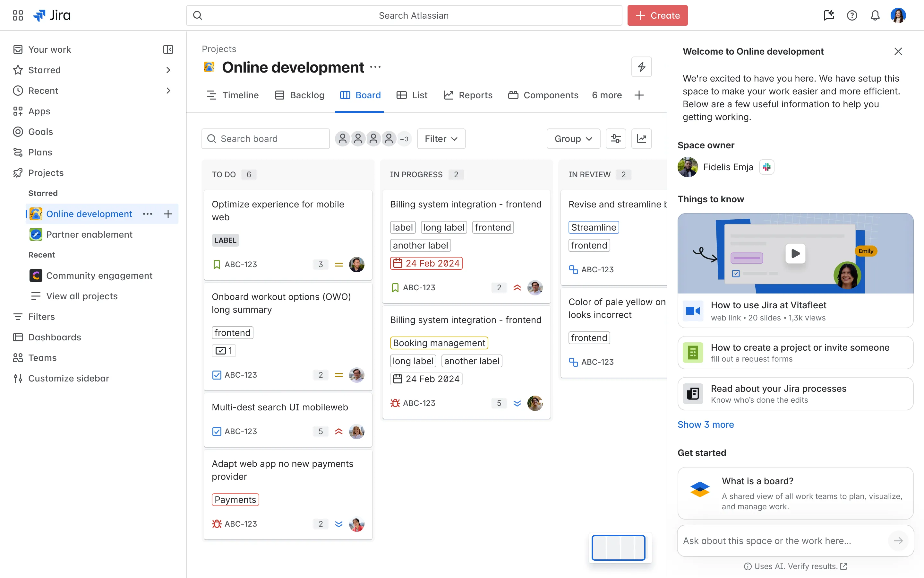Click Slack icon next to Fidelis Emja
This screenshot has width=924, height=578.
(767, 167)
